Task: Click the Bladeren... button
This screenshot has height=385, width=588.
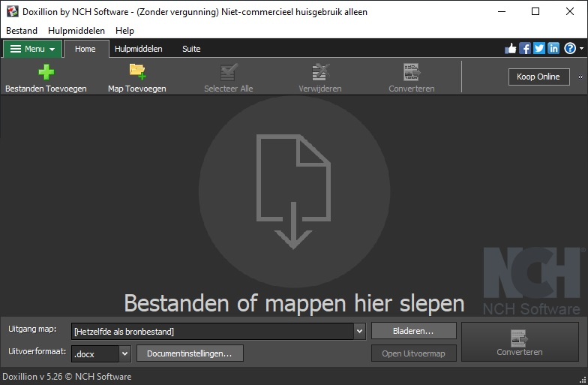Action: [414, 331]
